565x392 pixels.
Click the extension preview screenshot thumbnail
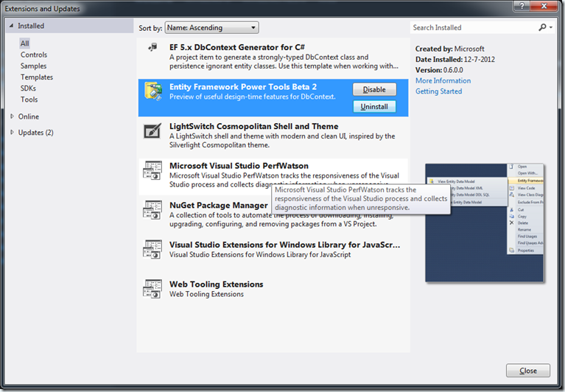tap(484, 223)
